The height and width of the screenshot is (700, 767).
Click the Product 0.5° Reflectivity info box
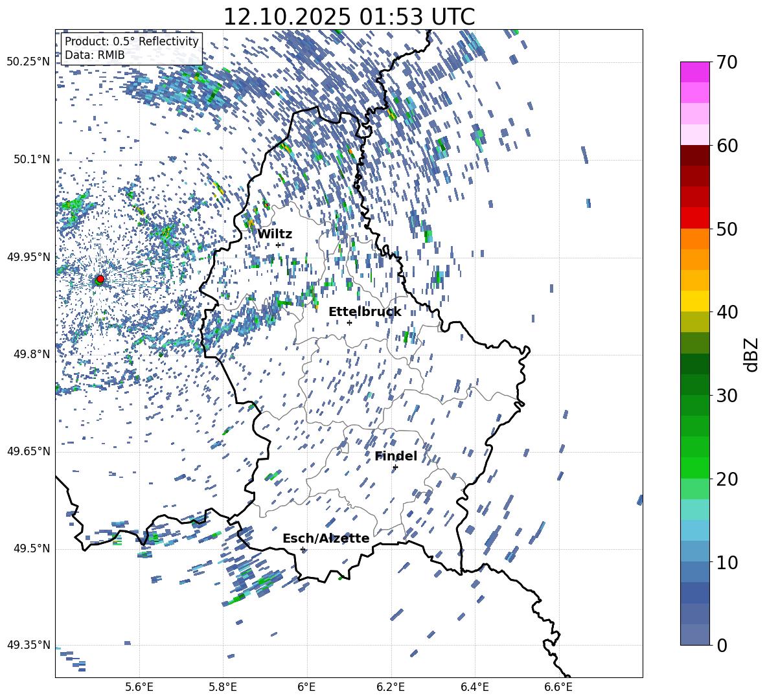click(x=132, y=49)
